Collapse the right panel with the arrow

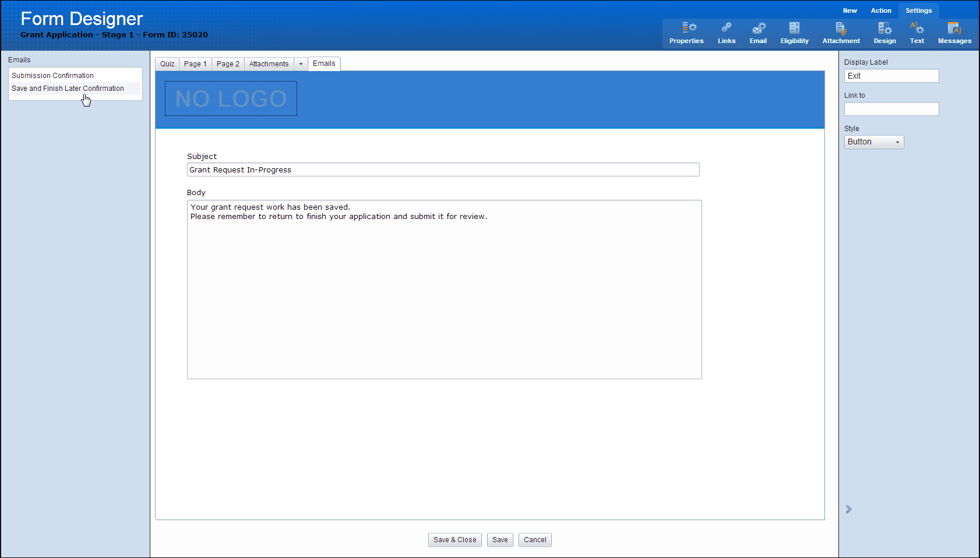tap(849, 509)
